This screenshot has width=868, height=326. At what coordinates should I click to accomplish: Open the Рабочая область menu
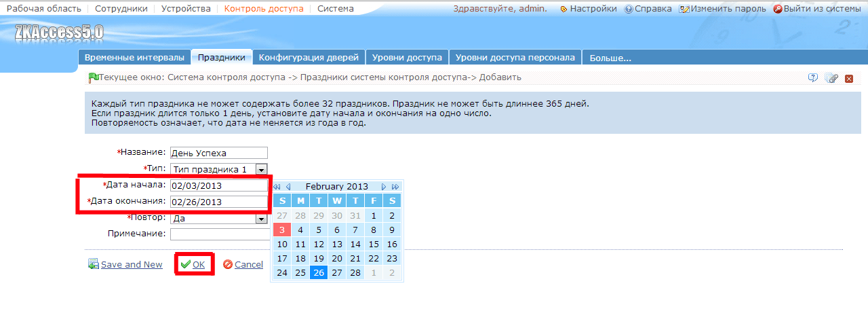click(43, 9)
